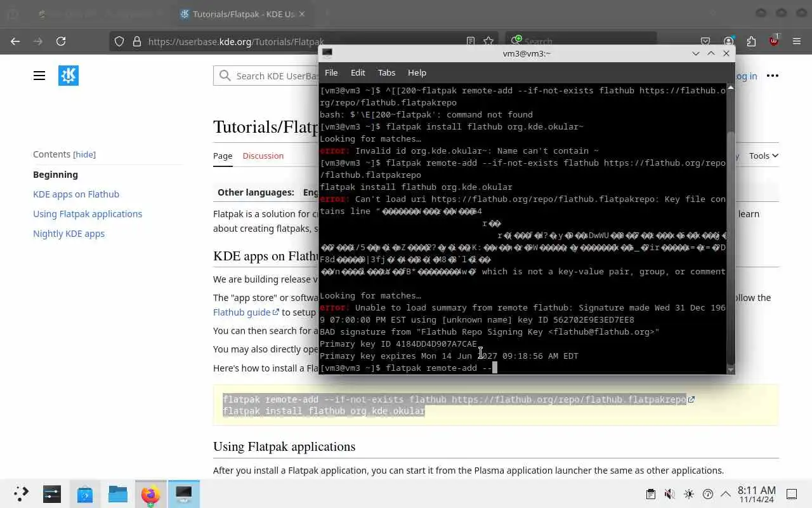The image size is (812, 508).
Task: Open the brightness tray icon
Action: pos(689,494)
